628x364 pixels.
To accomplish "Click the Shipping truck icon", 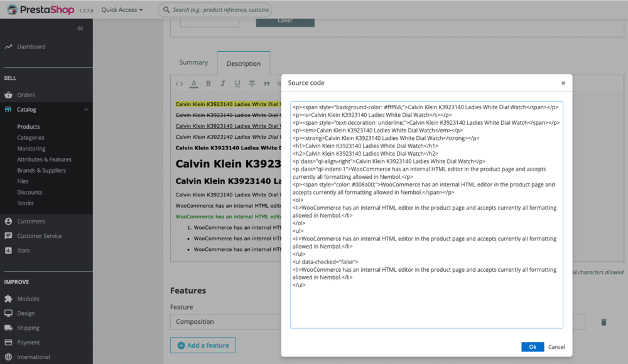I will 8,328.
